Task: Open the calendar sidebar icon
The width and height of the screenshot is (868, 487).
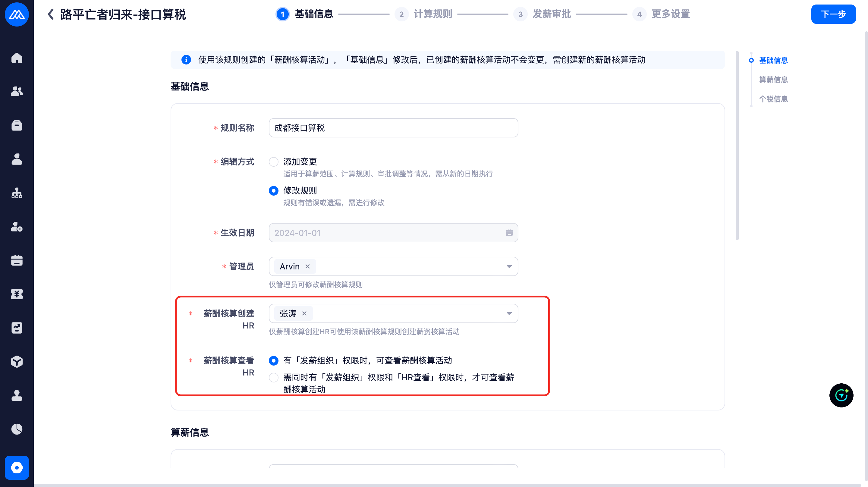Action: tap(17, 260)
